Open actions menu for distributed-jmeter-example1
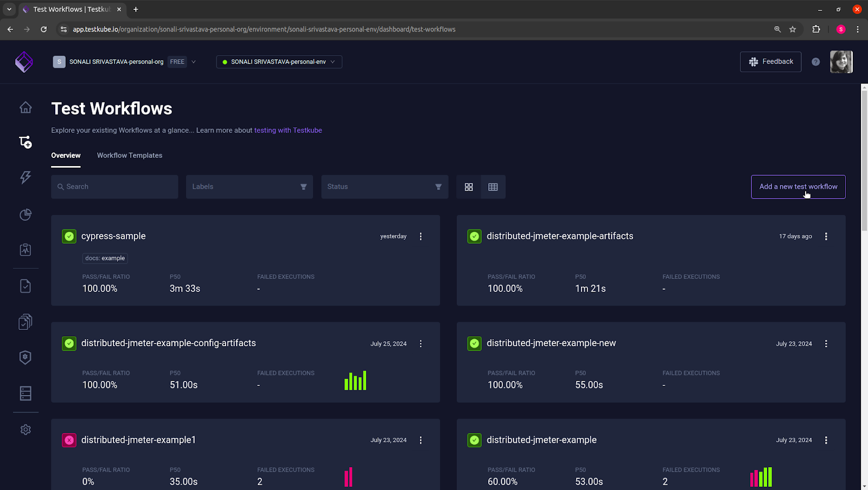The image size is (868, 490). pos(420,441)
